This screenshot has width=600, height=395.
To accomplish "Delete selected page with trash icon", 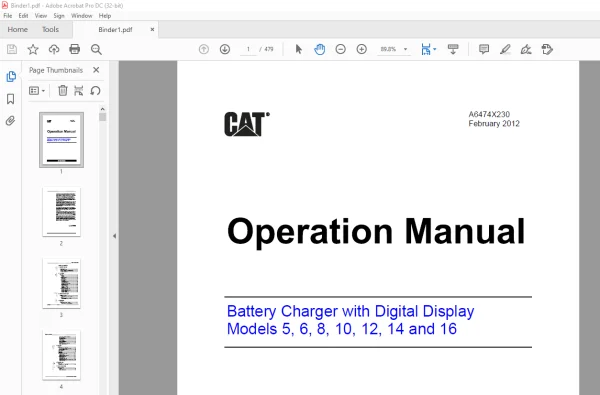I will point(63,91).
